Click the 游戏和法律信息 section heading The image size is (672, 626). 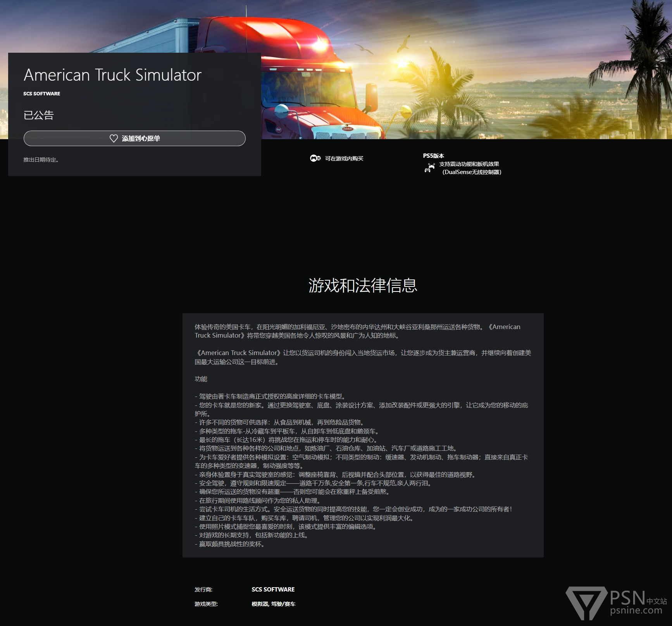tap(363, 285)
